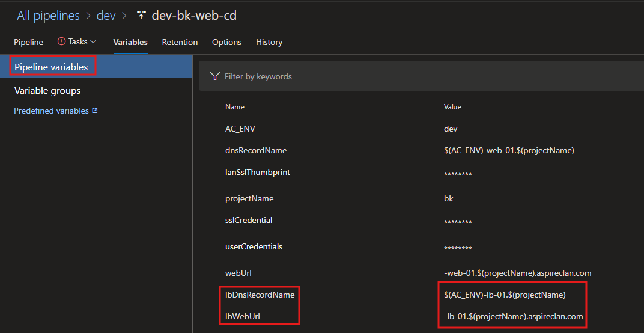Sort by the Name column header

[235, 107]
